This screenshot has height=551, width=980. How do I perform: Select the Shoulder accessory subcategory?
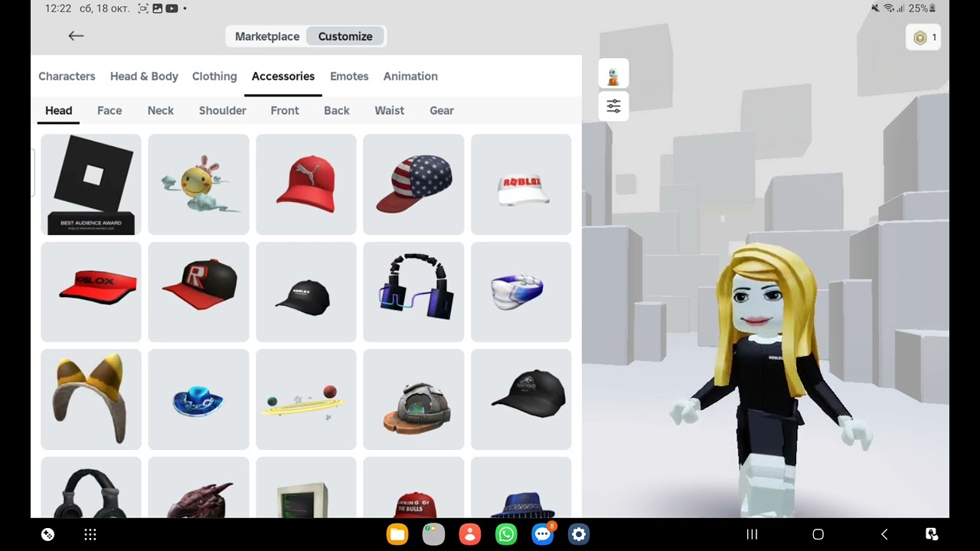pyautogui.click(x=223, y=111)
